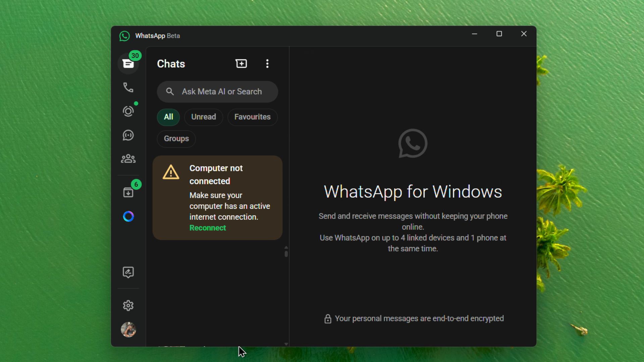Toggle the Favourites filter
This screenshot has height=362, width=644.
pyautogui.click(x=252, y=117)
